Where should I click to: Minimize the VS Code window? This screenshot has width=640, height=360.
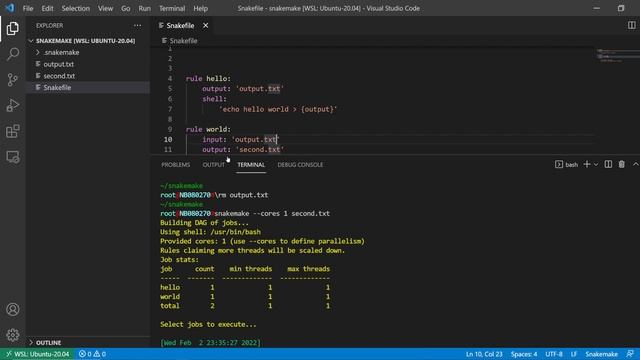(596, 8)
